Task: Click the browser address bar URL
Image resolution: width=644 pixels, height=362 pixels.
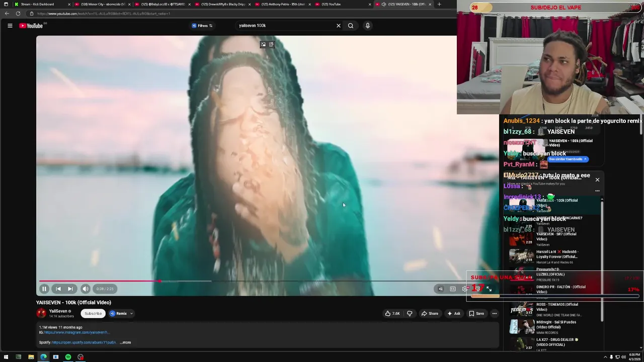Action: tap(104, 14)
